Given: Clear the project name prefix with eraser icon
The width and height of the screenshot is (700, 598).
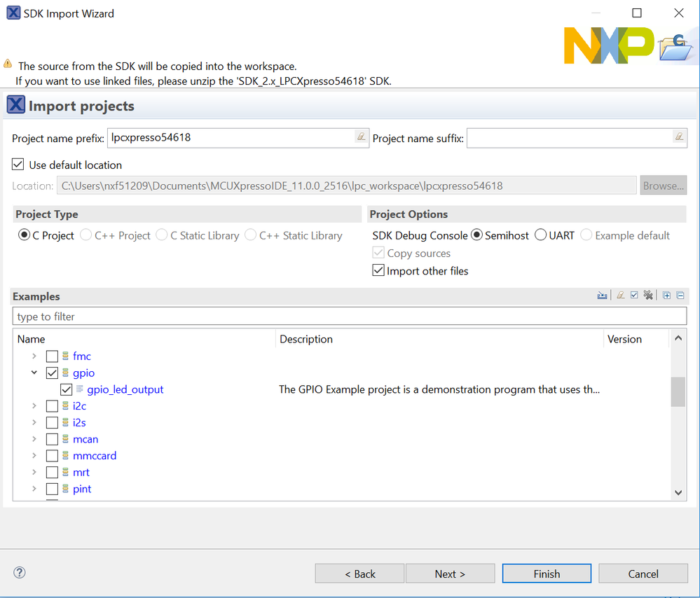Looking at the screenshot, I should [361, 137].
